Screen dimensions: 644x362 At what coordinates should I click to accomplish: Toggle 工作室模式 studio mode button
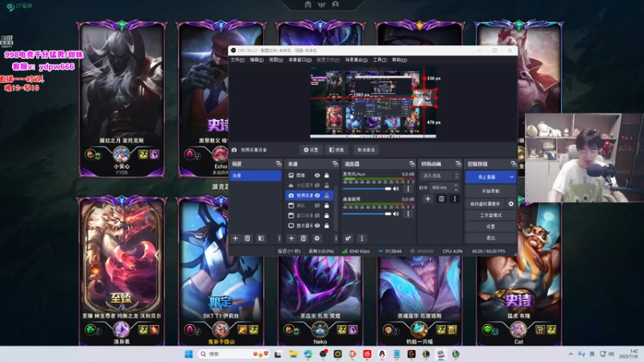[x=491, y=215]
